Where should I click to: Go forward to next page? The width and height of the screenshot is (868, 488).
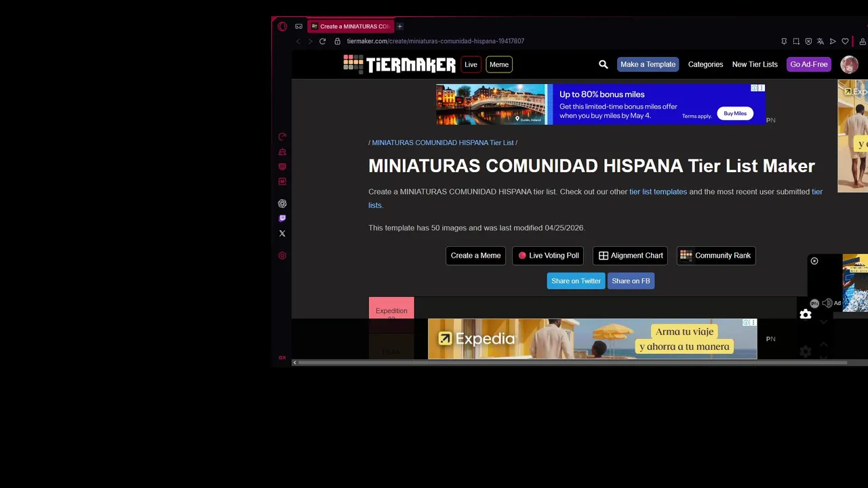(x=310, y=41)
